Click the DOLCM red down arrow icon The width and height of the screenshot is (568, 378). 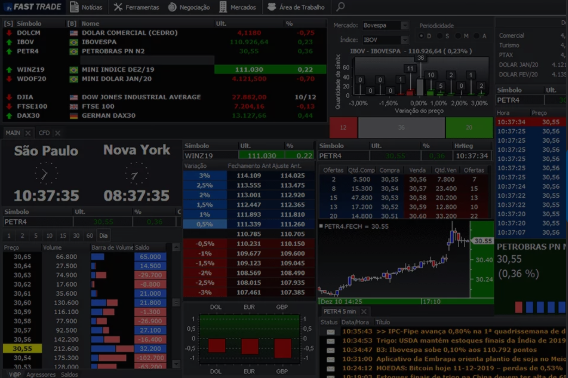click(9, 33)
